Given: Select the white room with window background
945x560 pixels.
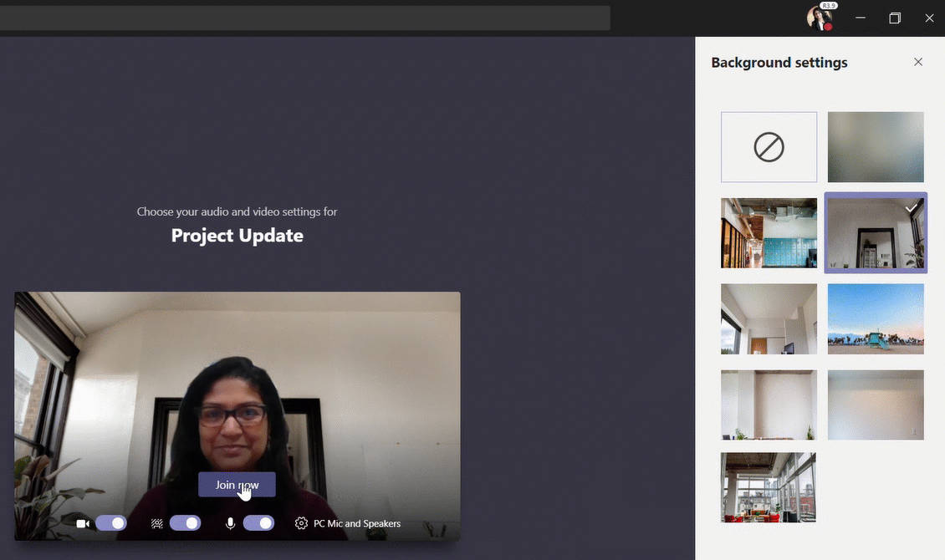Looking at the screenshot, I should 769,319.
